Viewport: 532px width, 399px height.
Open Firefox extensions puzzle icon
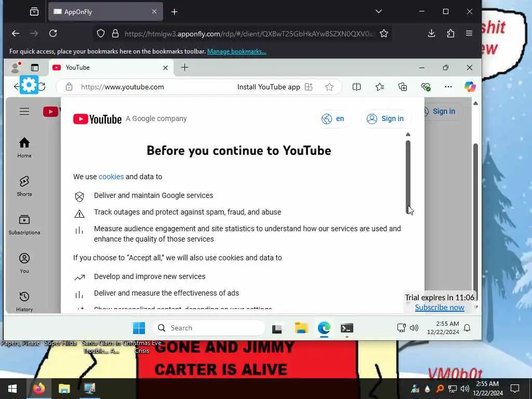[x=450, y=33]
